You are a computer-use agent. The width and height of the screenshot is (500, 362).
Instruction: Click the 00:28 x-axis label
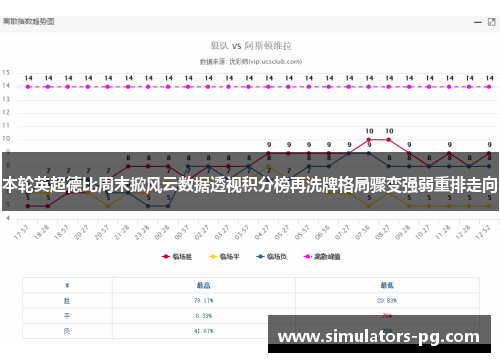click(x=162, y=232)
